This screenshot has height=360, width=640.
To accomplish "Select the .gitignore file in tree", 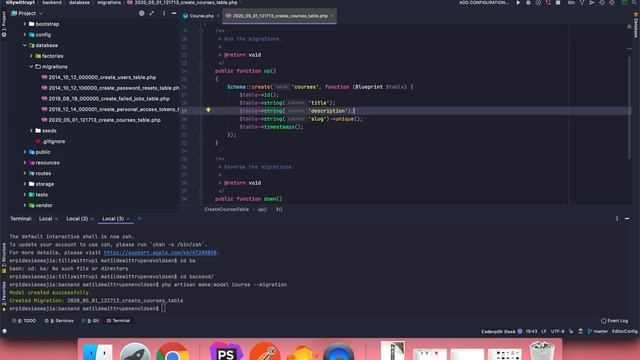I will 53,141.
